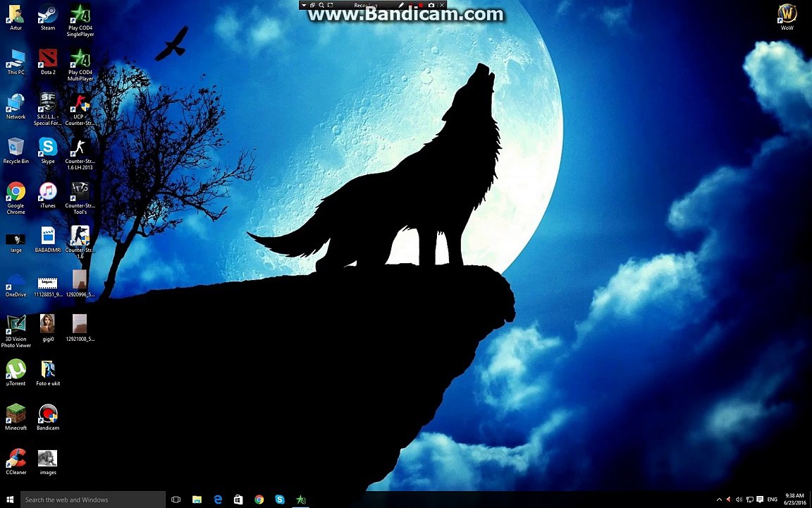
Task: Open Task View on the taskbar
Action: tap(176, 500)
